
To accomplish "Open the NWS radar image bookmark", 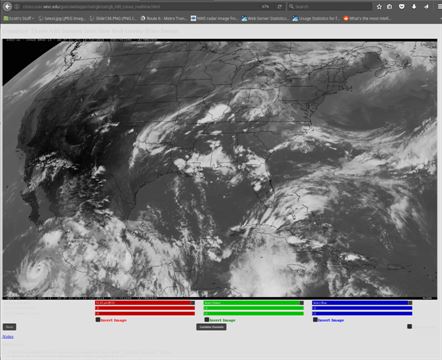I will (x=214, y=19).
